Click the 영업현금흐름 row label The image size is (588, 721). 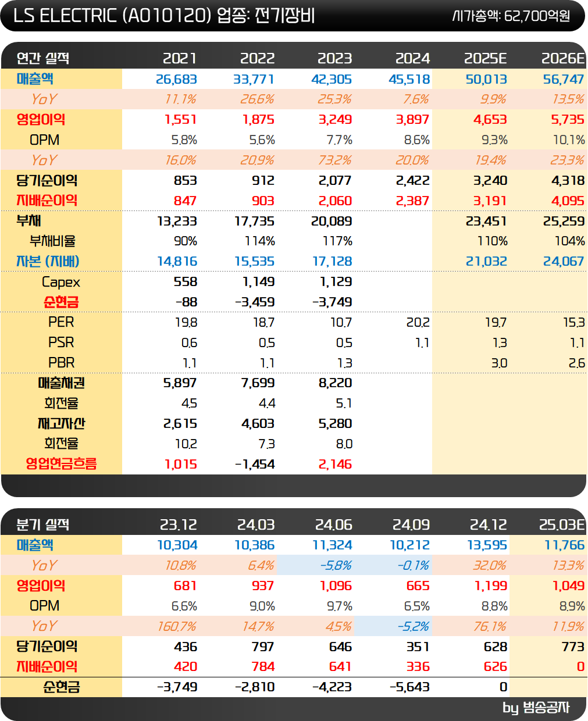point(61,464)
